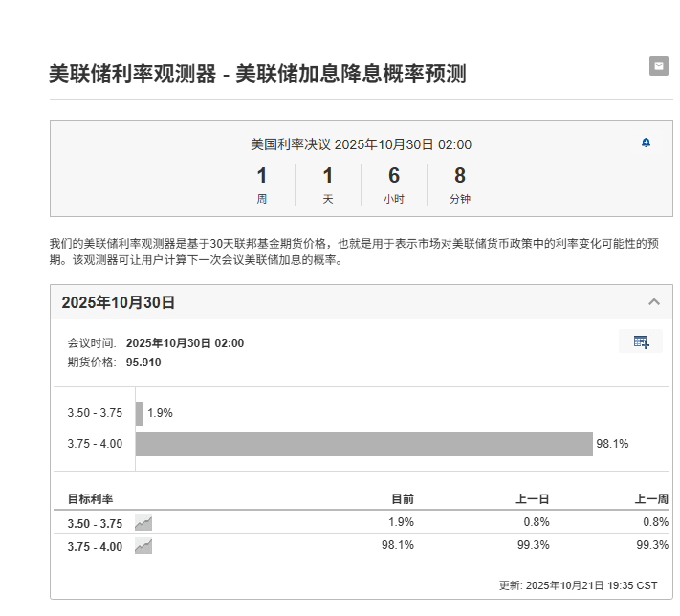Click the 2025年10月30日 panel header title

pos(119,302)
